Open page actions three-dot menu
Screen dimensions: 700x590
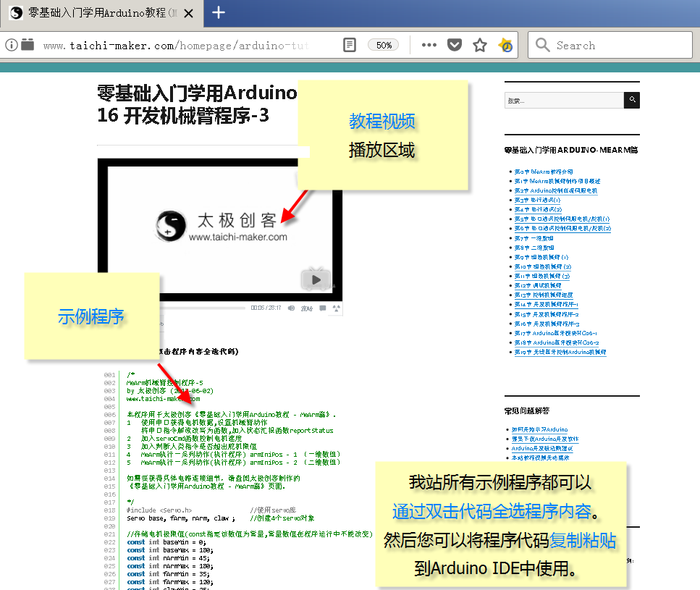(x=429, y=45)
